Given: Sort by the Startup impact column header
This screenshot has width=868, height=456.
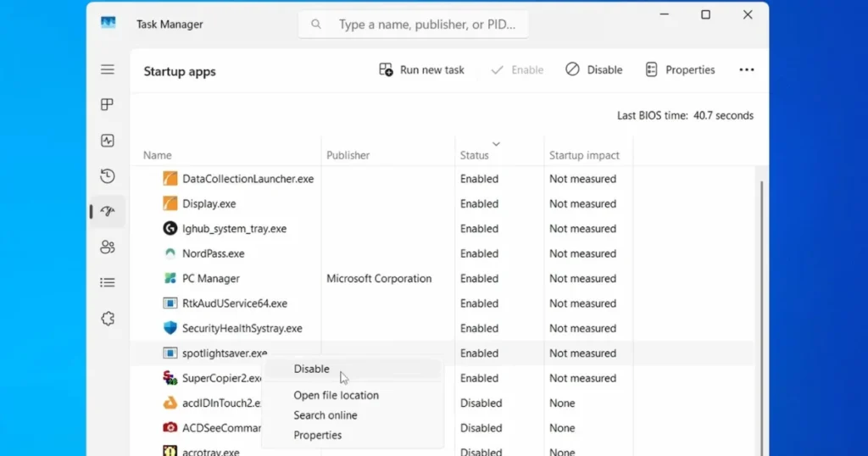Looking at the screenshot, I should coord(584,155).
